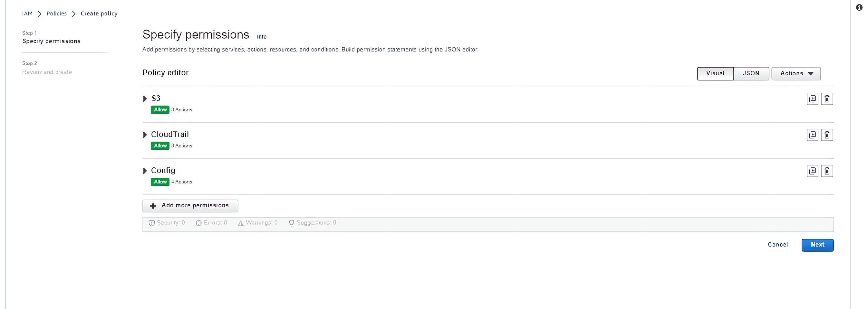Expand the S3 permissions section
Viewport: 868px width, 309px height.
coord(145,98)
